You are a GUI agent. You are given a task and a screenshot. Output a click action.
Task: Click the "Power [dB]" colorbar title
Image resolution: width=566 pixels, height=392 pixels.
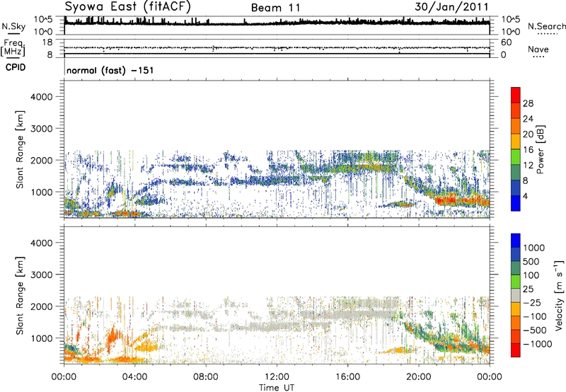541,149
